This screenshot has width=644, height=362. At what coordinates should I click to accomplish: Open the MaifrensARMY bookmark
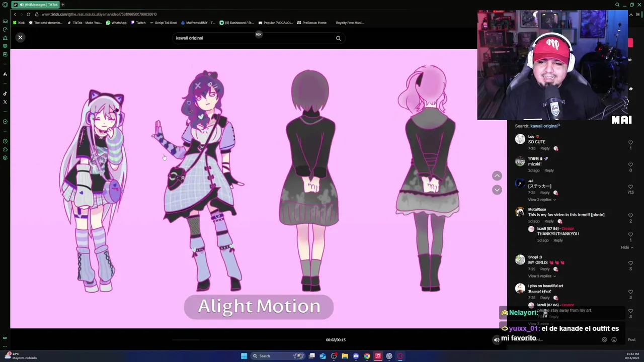coord(198,23)
